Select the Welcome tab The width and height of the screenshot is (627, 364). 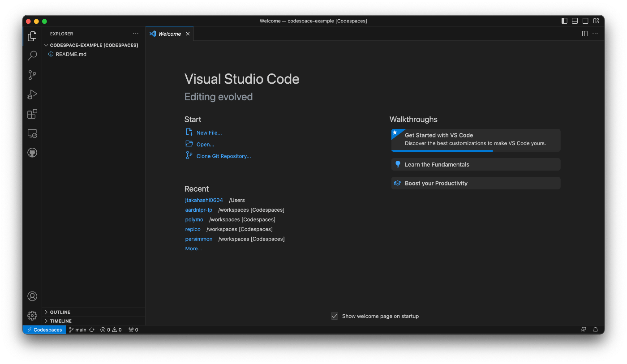coord(170,34)
